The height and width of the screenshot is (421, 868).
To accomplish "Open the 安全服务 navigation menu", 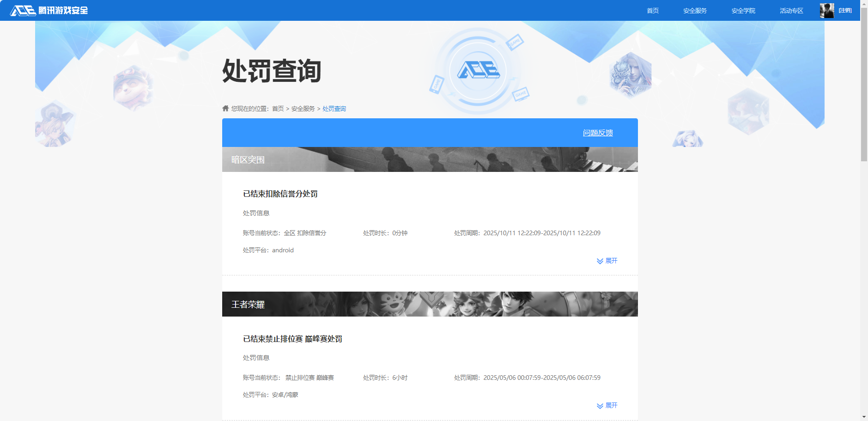I will (x=695, y=11).
